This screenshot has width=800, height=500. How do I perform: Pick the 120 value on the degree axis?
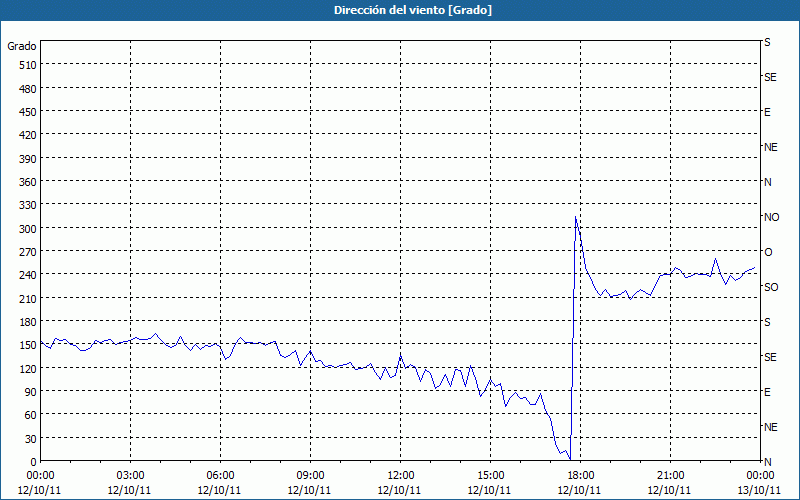(28, 368)
